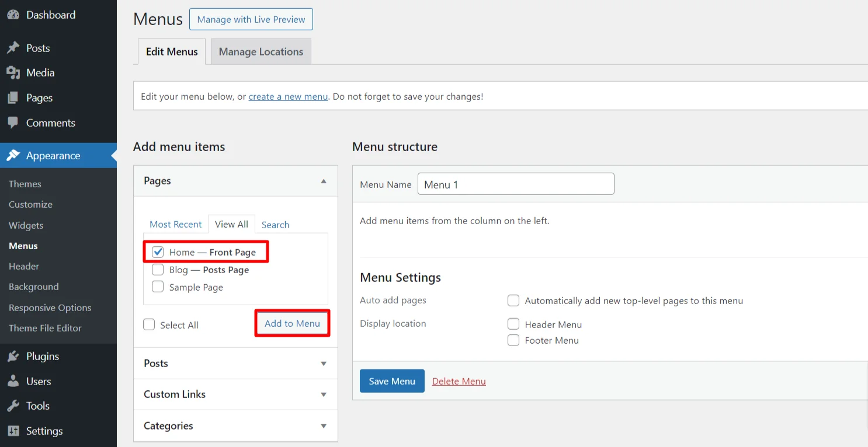
Task: Go to Pages in the sidebar
Action: coord(58,98)
